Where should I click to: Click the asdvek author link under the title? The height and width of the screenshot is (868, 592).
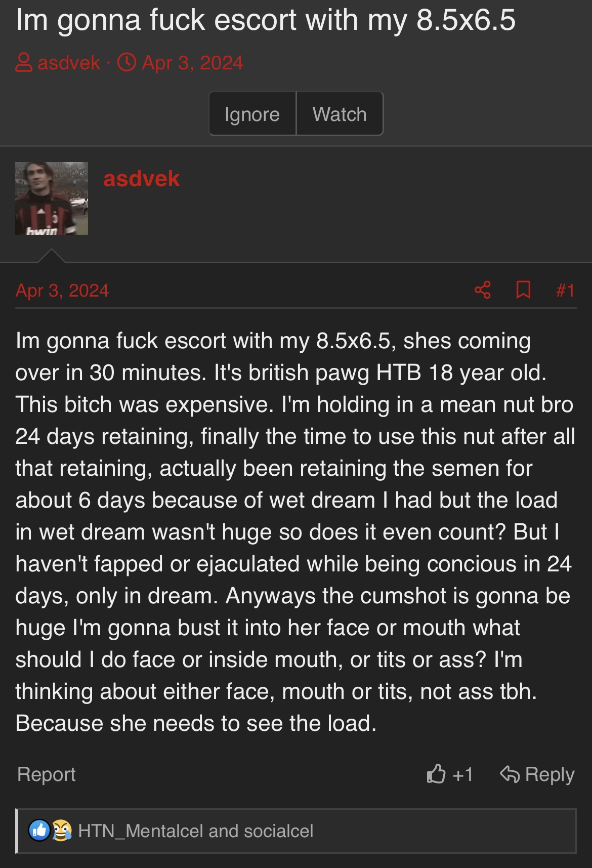tap(69, 63)
